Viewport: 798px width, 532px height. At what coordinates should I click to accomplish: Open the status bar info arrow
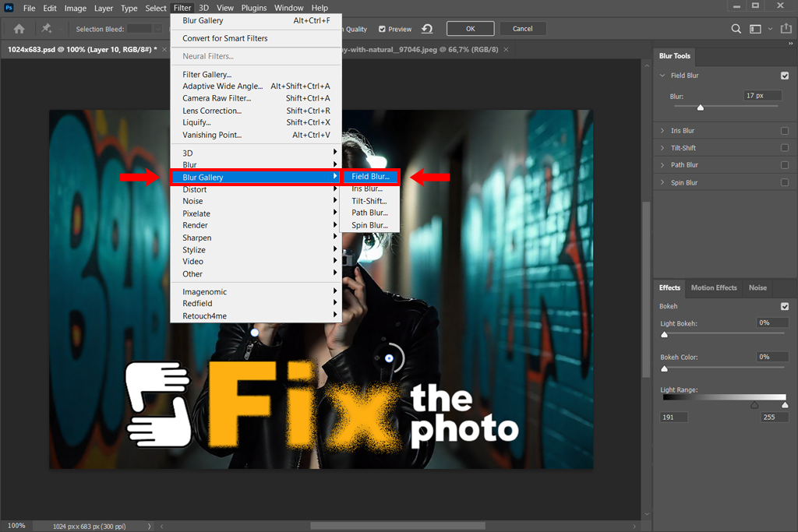(x=149, y=526)
